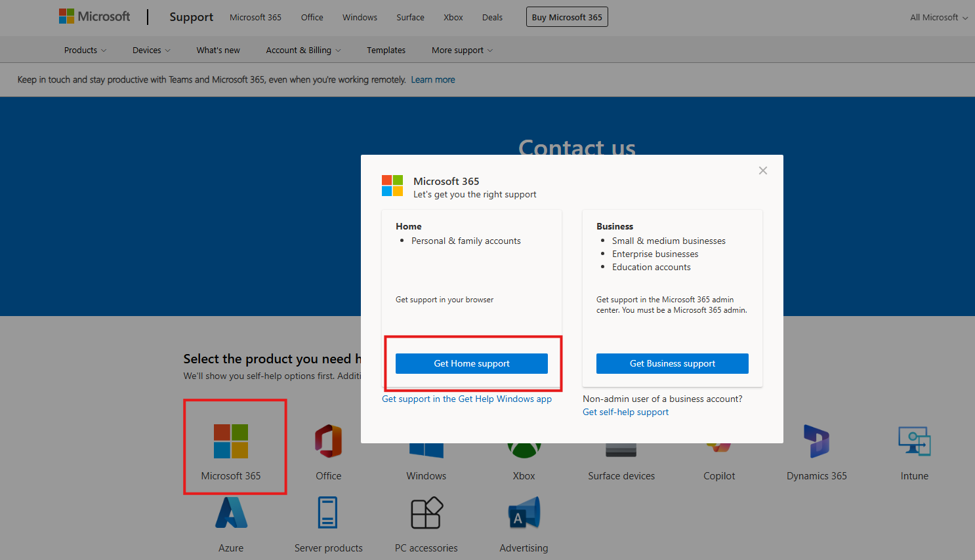Open Get support in the Get Help Windows app
Screen dimensions: 975x560
(x=467, y=399)
